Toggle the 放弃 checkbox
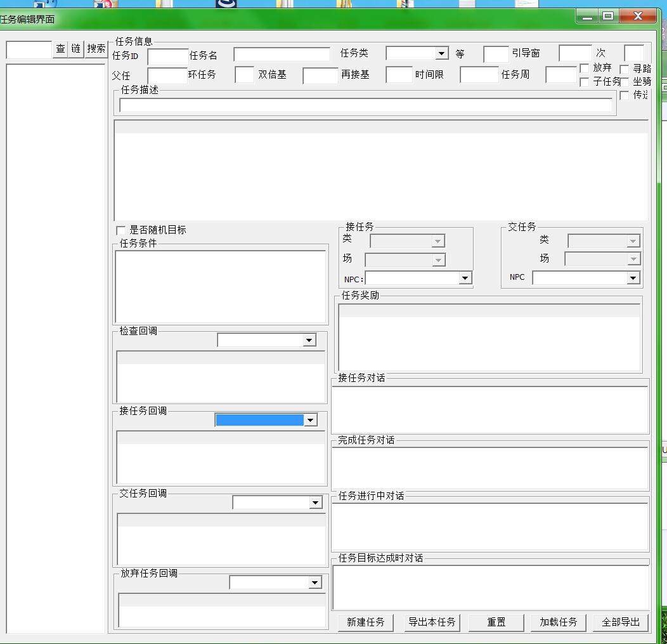This screenshot has height=644, width=667. click(x=585, y=69)
